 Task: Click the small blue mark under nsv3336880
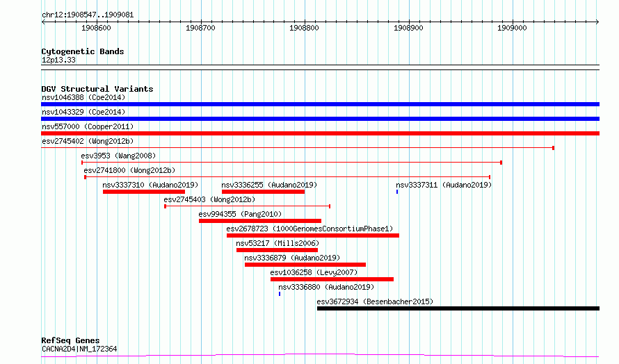[x=280, y=294]
